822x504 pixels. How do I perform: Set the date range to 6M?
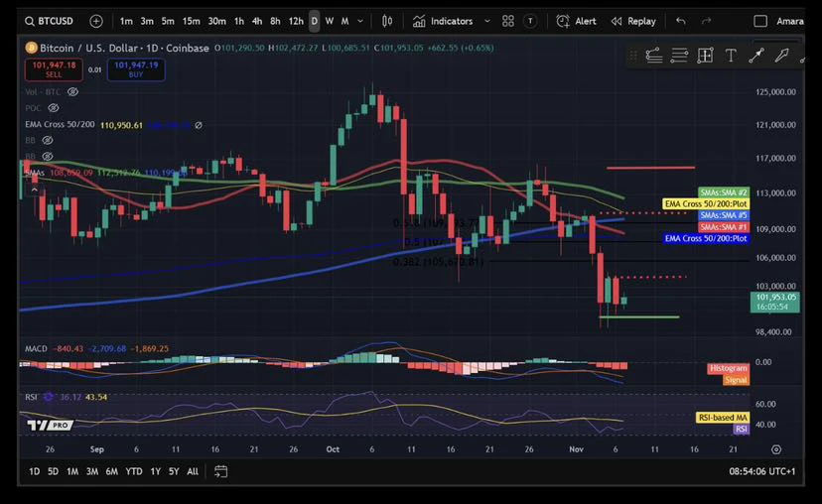point(111,471)
